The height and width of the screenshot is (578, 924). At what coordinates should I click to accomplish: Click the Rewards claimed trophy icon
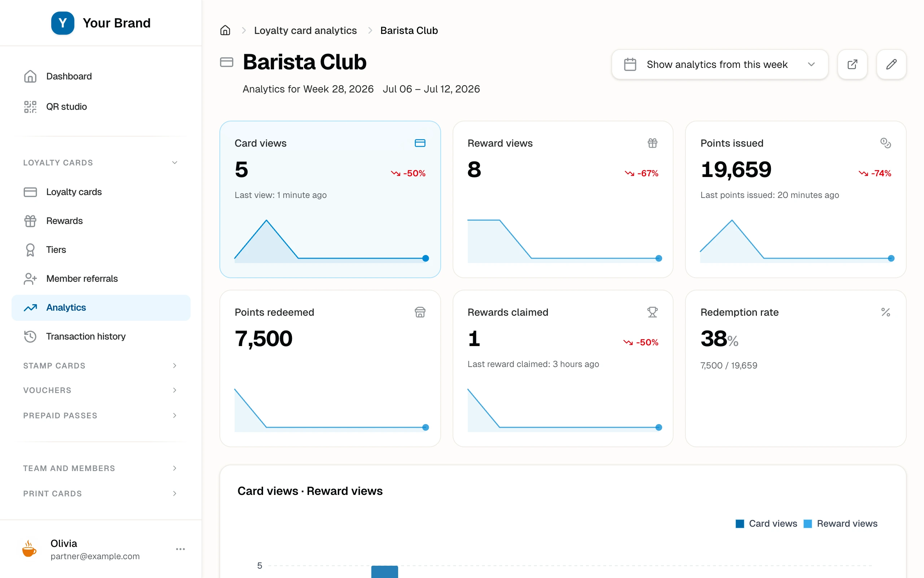point(653,312)
